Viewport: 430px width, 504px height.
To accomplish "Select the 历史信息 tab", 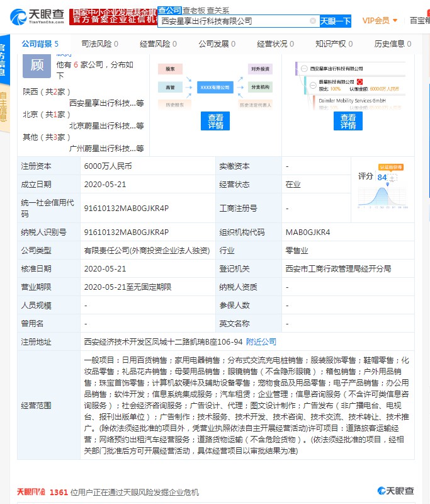I will (393, 43).
